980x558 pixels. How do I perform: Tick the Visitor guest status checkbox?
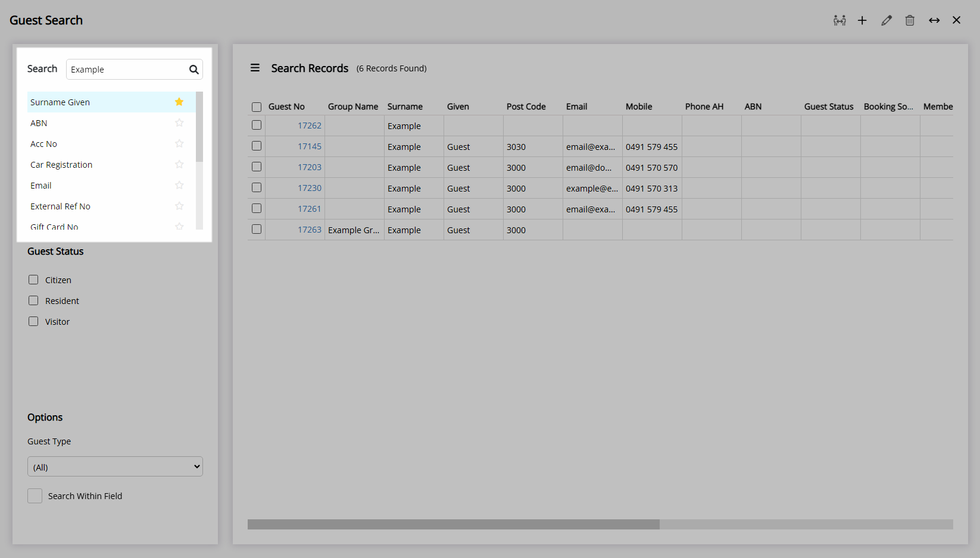33,321
